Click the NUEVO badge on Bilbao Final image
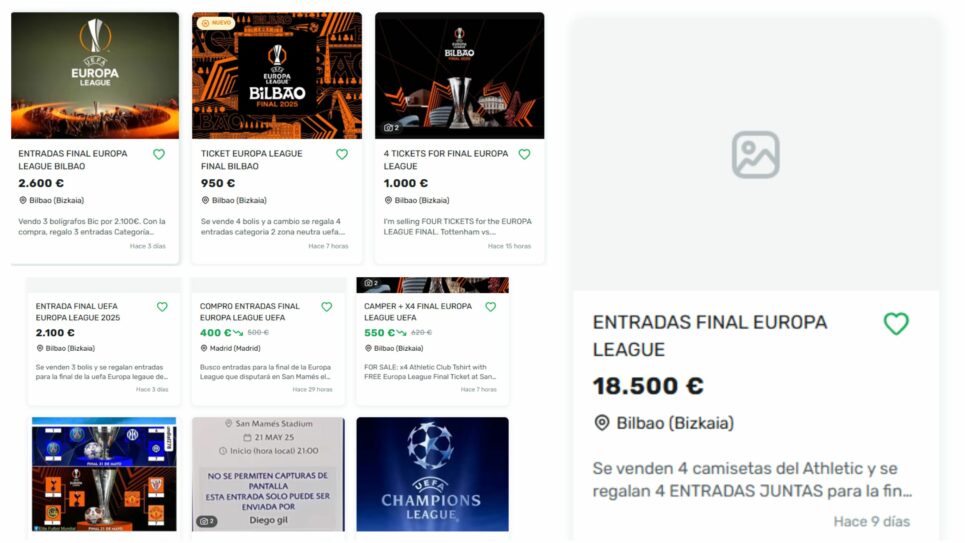 click(x=216, y=23)
